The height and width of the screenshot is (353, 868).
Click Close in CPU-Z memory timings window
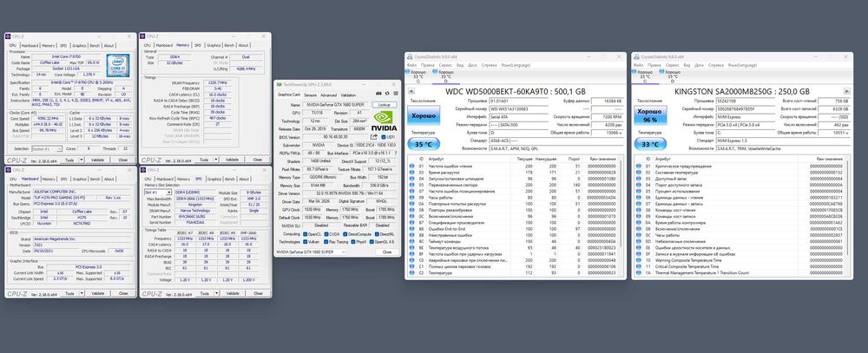click(x=258, y=160)
